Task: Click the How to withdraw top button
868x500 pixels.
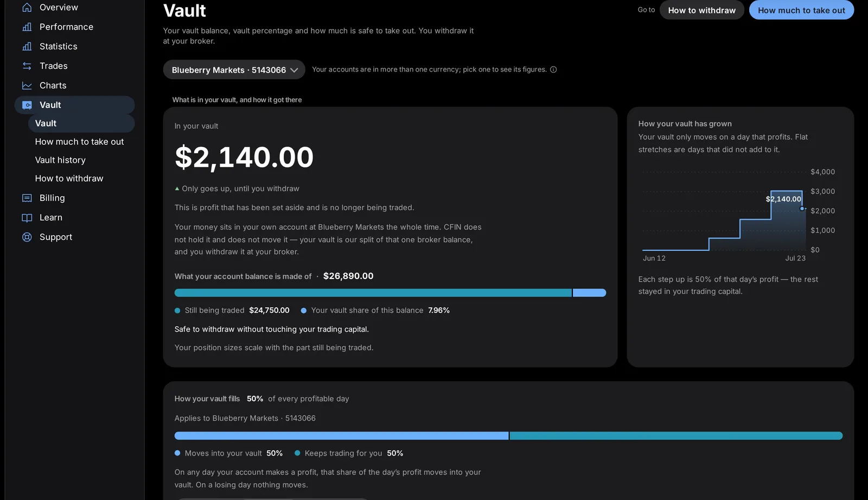Action: click(701, 10)
